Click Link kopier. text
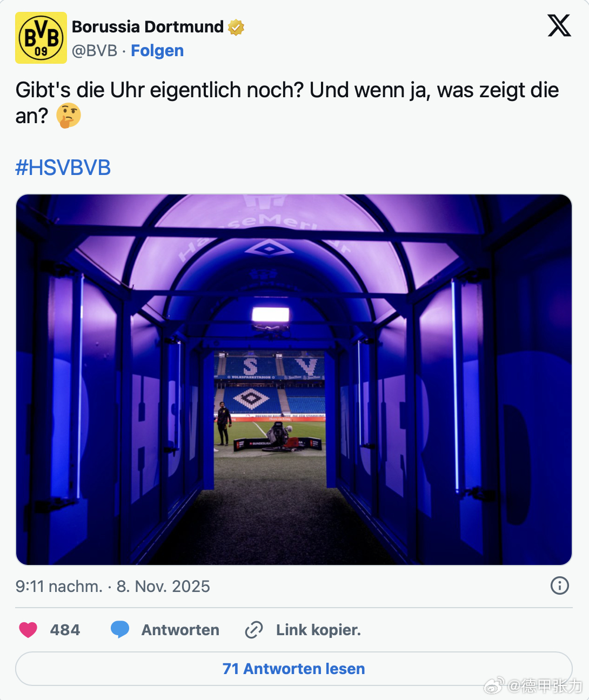The width and height of the screenshot is (589, 700). tap(318, 630)
